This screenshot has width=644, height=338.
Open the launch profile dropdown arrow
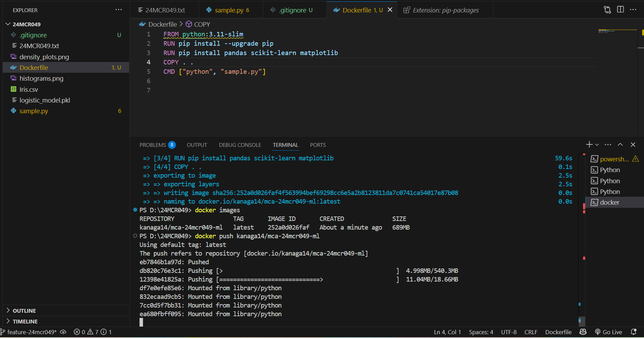tap(597, 145)
